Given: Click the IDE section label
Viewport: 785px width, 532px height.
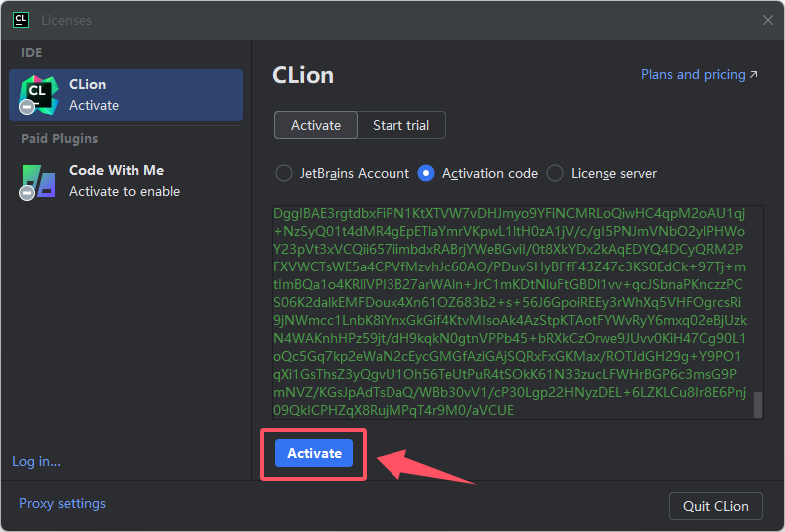Looking at the screenshot, I should 31,53.
